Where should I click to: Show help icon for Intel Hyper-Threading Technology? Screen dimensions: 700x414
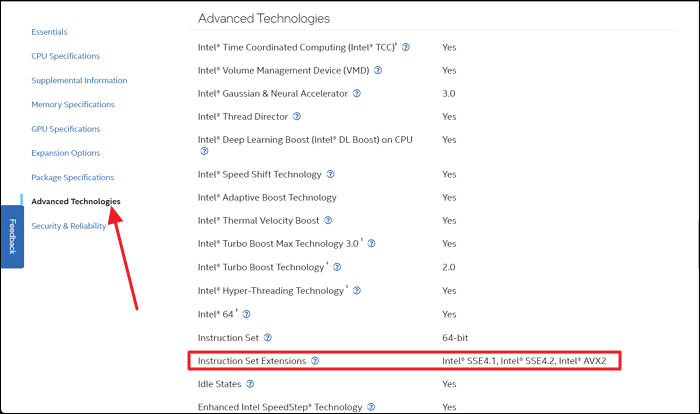click(x=357, y=290)
